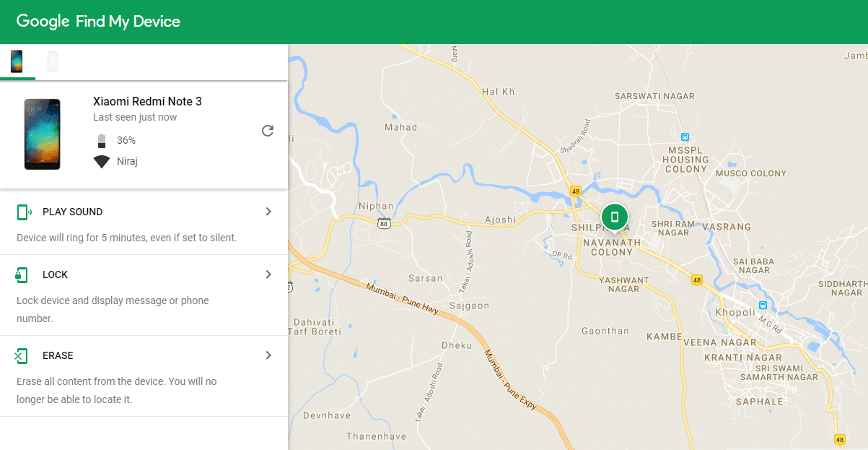Click the Khopoli label on the map
The image size is (868, 450).
pos(735,312)
